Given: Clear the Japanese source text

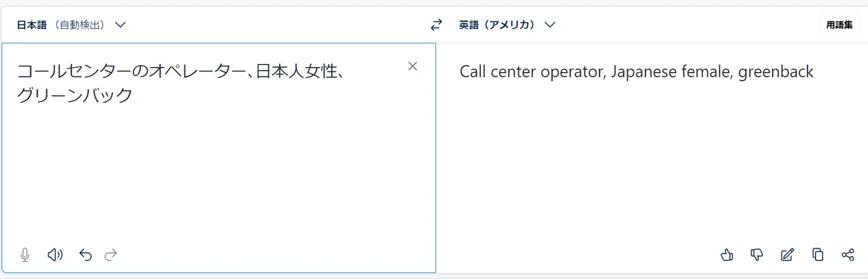Looking at the screenshot, I should [x=413, y=66].
